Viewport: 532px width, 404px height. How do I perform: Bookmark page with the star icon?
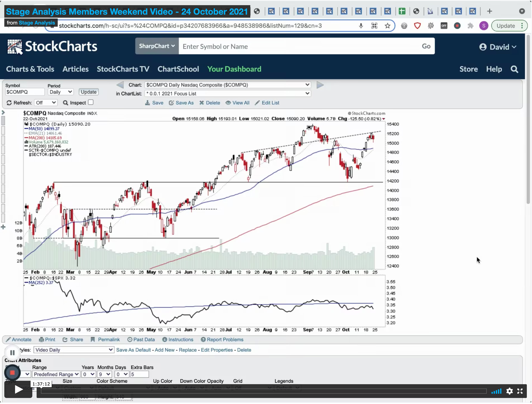387,26
